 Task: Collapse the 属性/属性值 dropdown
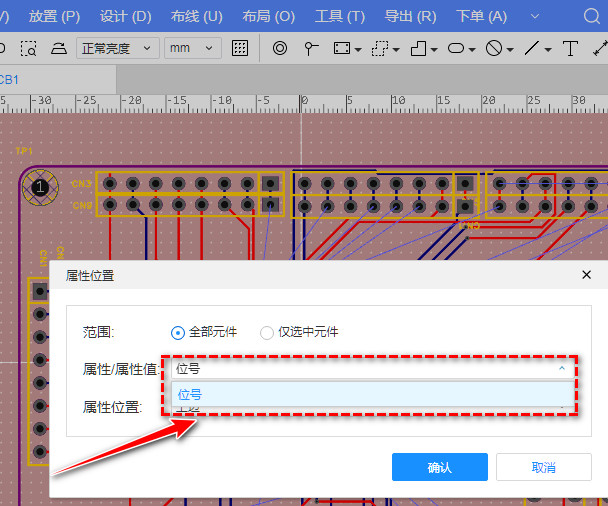click(x=561, y=369)
